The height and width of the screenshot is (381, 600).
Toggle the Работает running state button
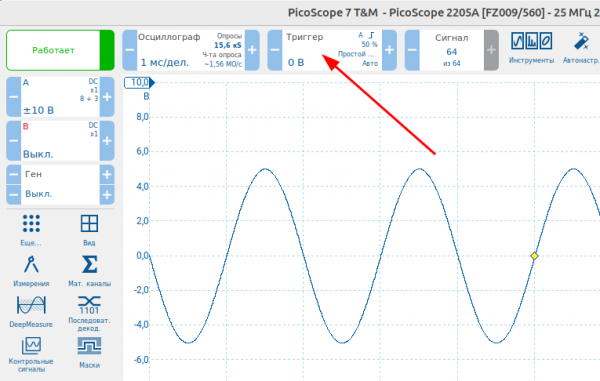pos(60,50)
